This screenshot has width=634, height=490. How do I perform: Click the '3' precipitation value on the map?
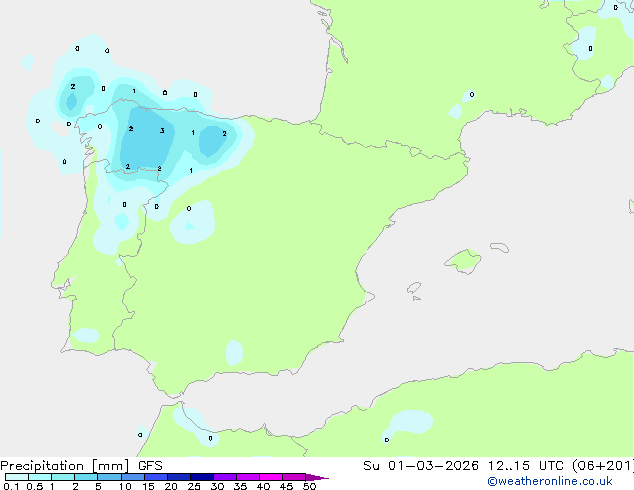pos(162,131)
